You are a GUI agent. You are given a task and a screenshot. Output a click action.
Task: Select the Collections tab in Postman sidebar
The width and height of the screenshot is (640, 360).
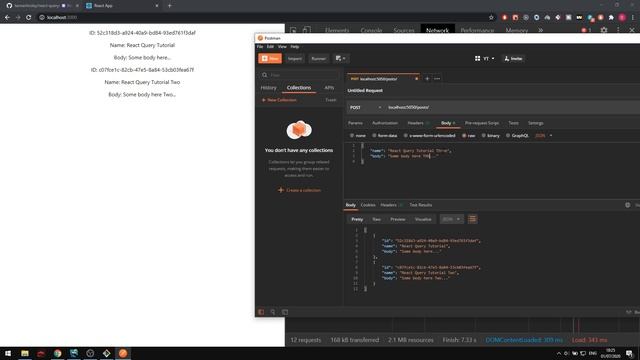tap(299, 88)
